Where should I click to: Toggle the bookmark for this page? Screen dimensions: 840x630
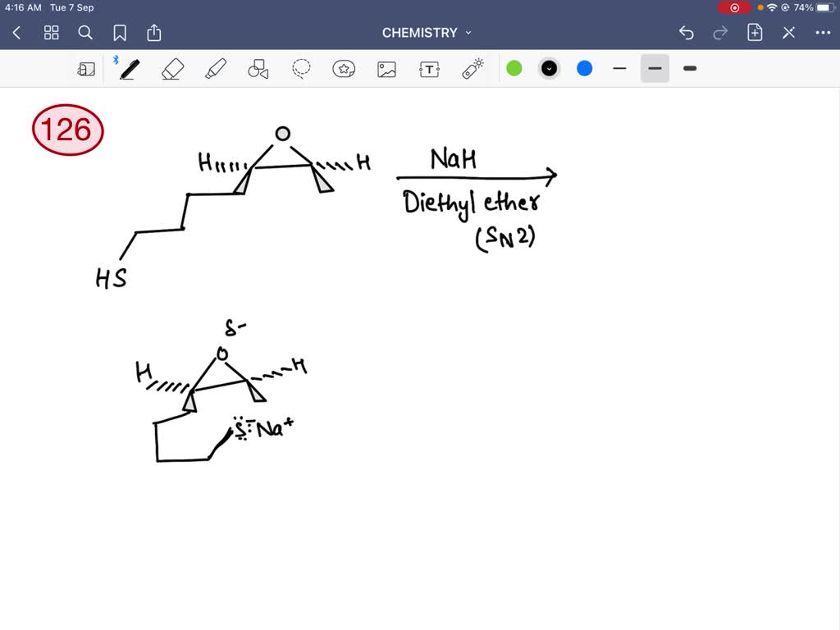(120, 33)
